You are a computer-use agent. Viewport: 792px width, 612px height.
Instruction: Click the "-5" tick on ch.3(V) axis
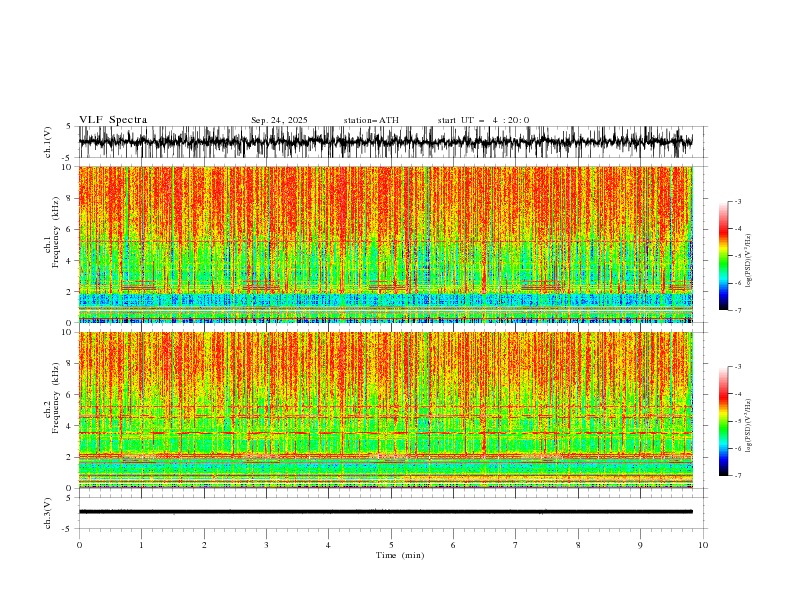click(67, 529)
